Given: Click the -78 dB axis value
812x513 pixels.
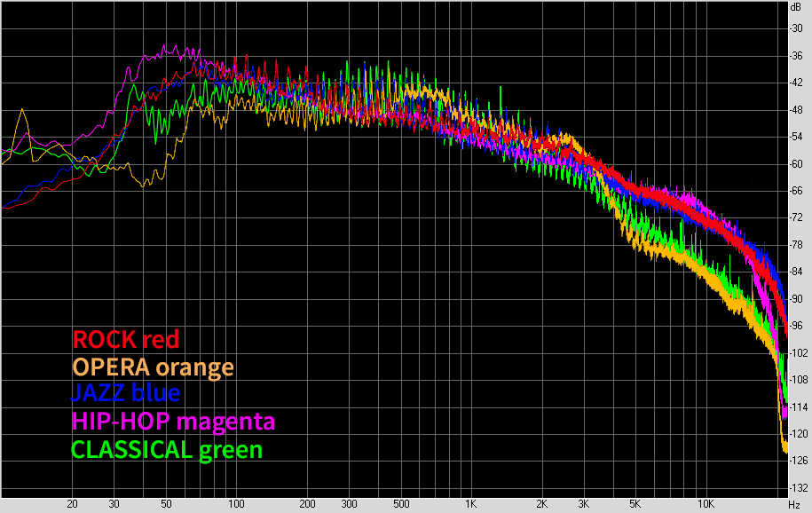Looking at the screenshot, I should [x=796, y=245].
